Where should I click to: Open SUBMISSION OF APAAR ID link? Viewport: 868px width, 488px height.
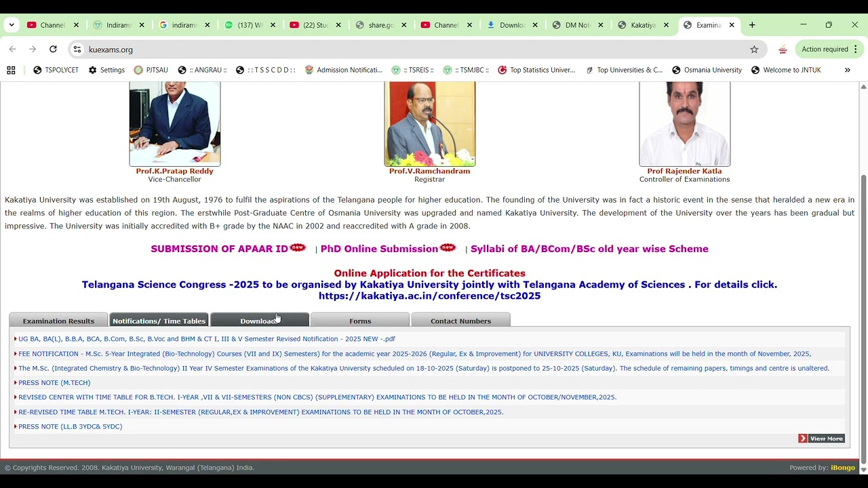[x=219, y=249]
